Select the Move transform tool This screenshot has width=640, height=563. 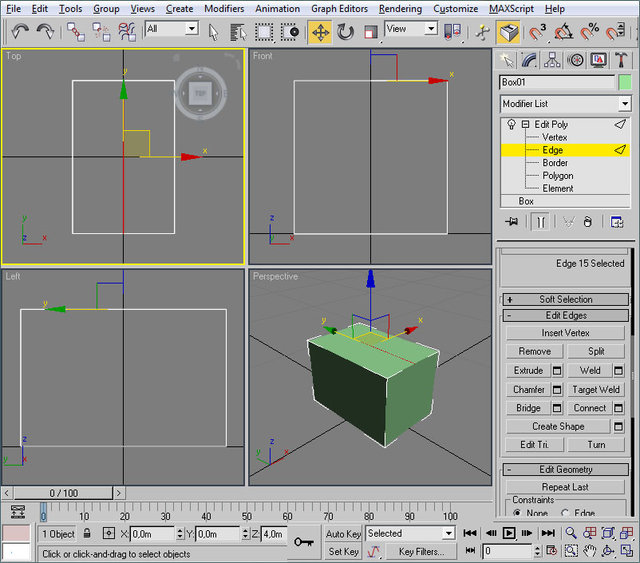point(320,32)
